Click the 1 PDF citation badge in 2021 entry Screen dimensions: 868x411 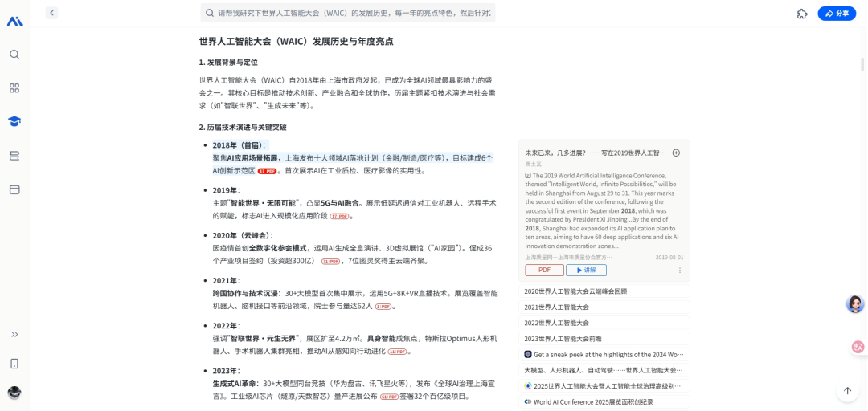[383, 307]
